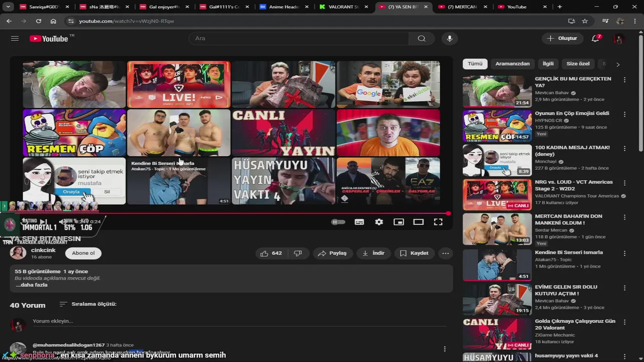Open options for MERTCAN BAHAR'IN DON MANKENİ video
The width and height of the screenshot is (644, 362).
pos(624,218)
